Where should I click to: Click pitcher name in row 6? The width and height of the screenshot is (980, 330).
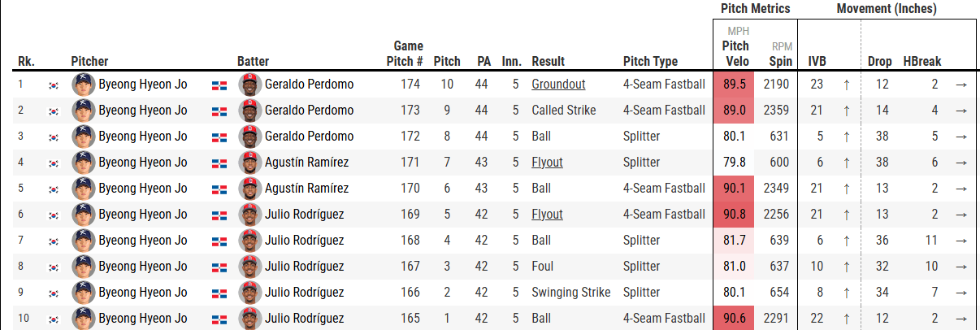[x=143, y=215]
